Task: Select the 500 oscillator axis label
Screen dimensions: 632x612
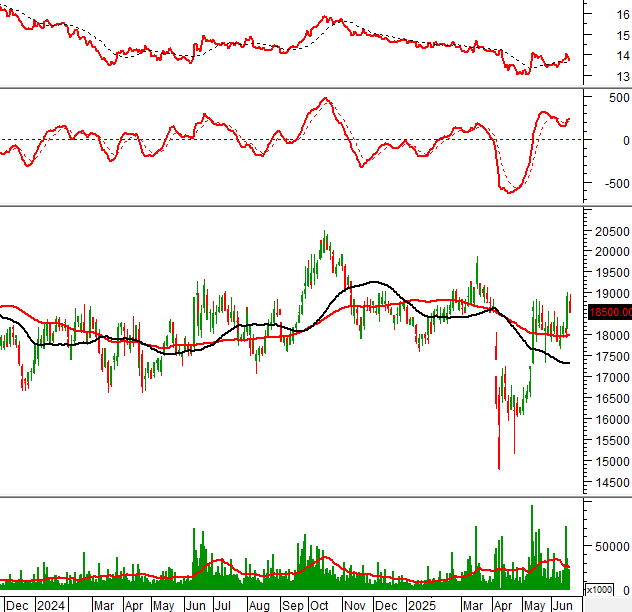Action: pyautogui.click(x=619, y=98)
